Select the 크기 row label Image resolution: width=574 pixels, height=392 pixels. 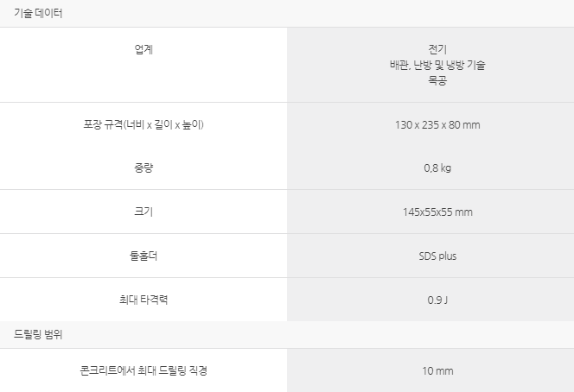pos(143,212)
